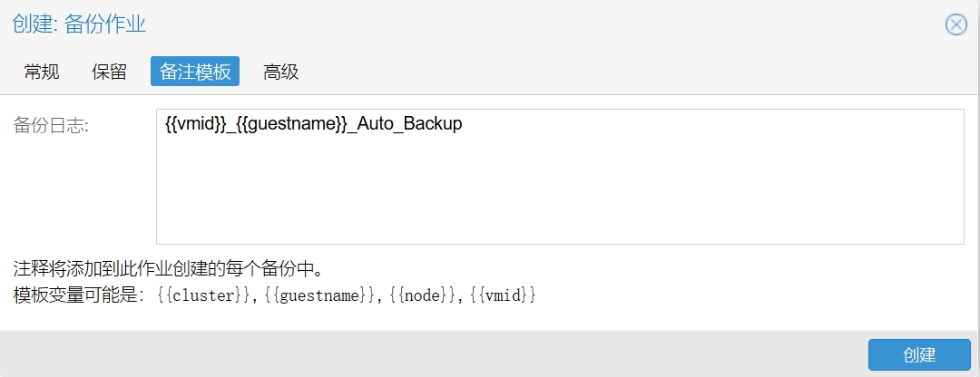Click the {{guestname}} variable in hint line
The height and width of the screenshot is (377, 980).
pyautogui.click(x=318, y=295)
